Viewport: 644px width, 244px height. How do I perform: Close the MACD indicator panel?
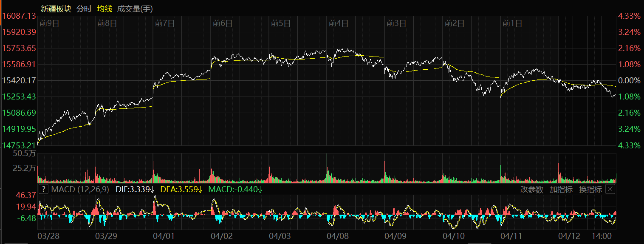[610, 189]
